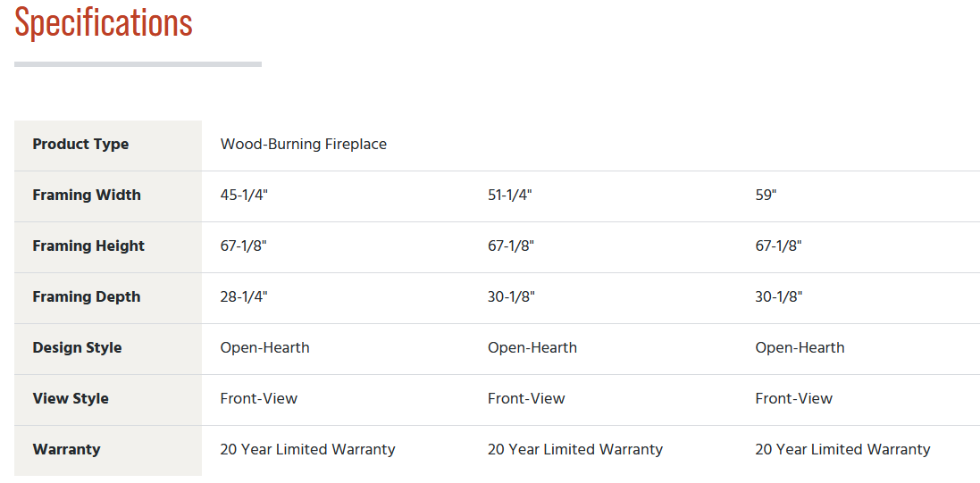Click the 28-1/4" framing depth value

coord(244,296)
